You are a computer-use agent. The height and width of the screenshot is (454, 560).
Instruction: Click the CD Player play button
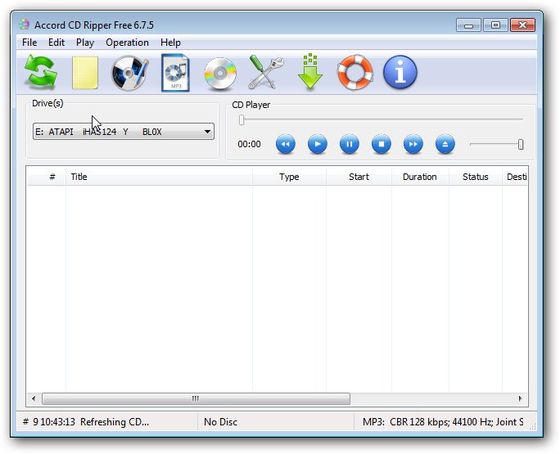pos(317,144)
